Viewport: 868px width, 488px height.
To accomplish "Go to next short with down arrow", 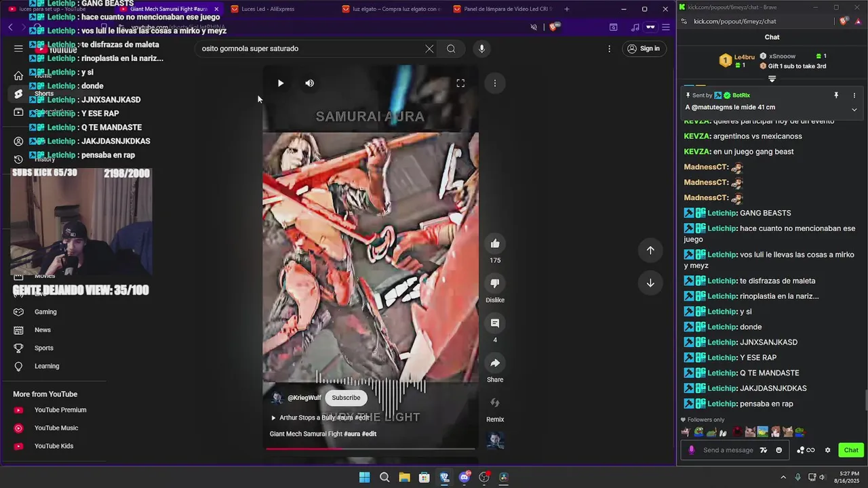I will pyautogui.click(x=650, y=283).
